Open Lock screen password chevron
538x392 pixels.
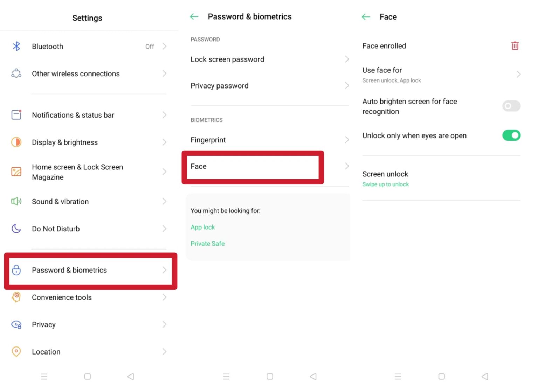point(347,59)
